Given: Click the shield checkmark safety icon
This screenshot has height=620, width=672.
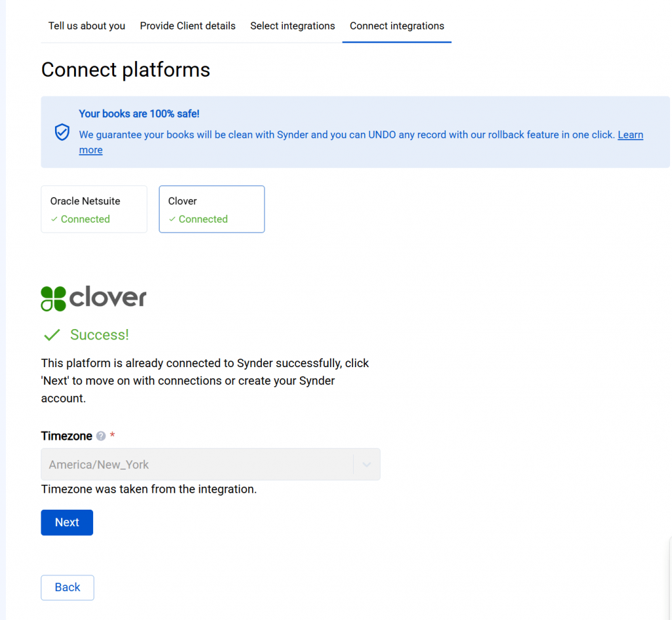Looking at the screenshot, I should [62, 132].
